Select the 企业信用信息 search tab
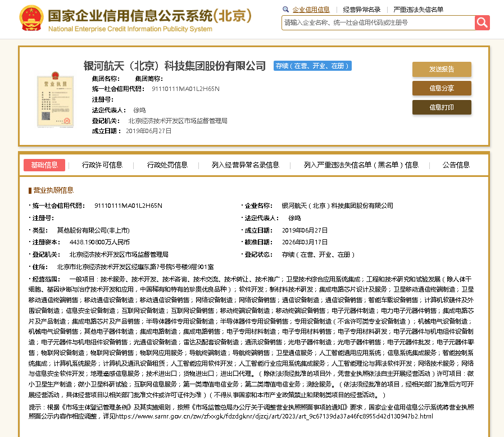 311,10
